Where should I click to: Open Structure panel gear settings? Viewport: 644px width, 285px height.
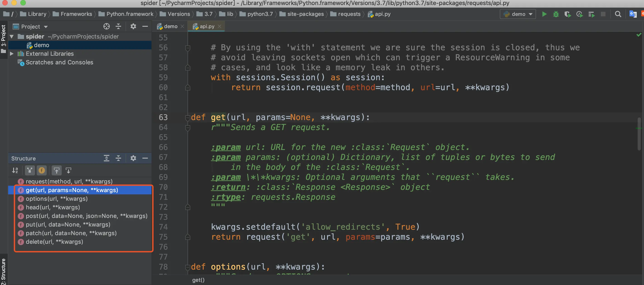click(133, 158)
